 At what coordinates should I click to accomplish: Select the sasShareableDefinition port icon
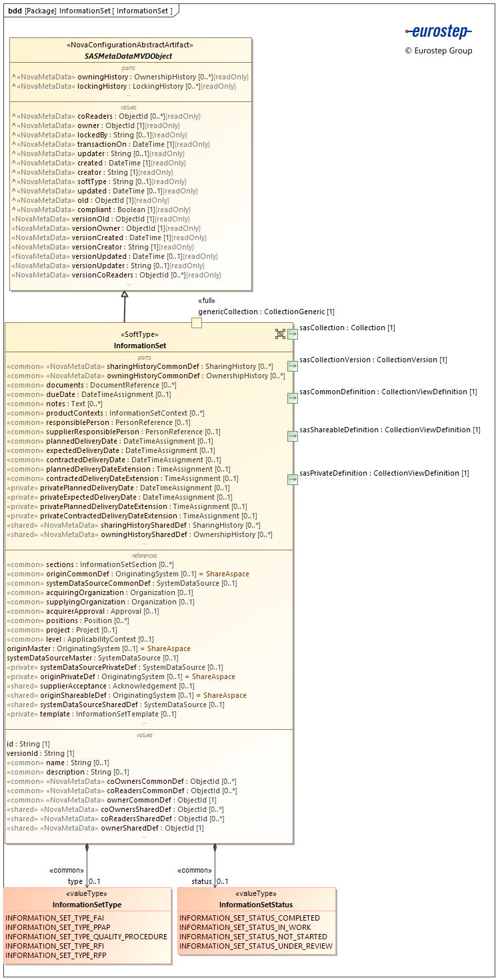[293, 436]
